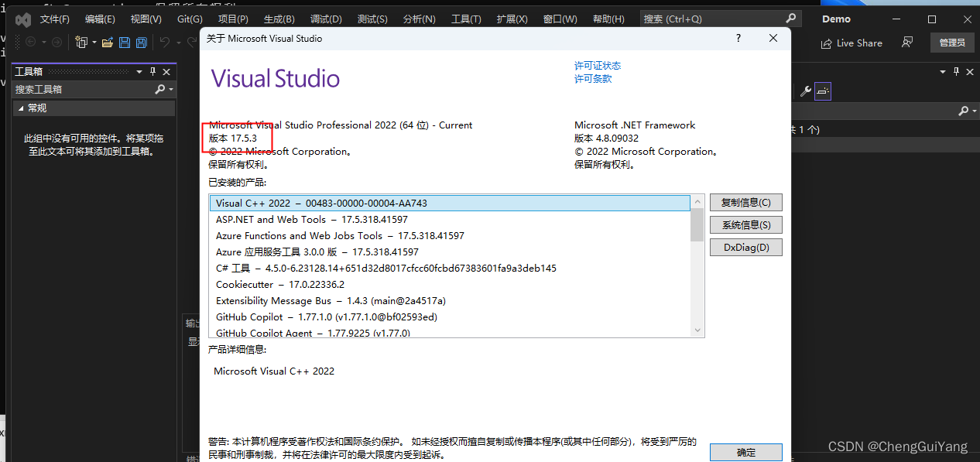Open the Git(G) menu
Screen dimensions: 980x462
190,19
